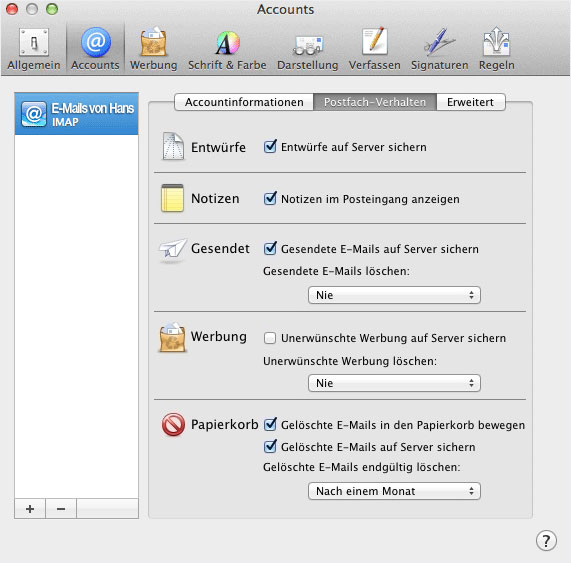The width and height of the screenshot is (571, 563).
Task: Open the Signaturen preferences pane
Action: coord(440,49)
